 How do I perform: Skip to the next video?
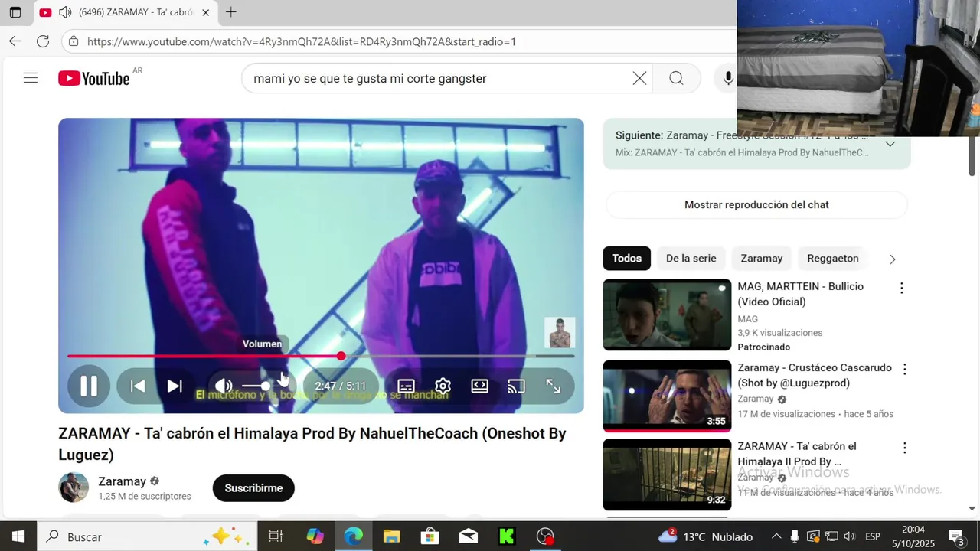175,386
